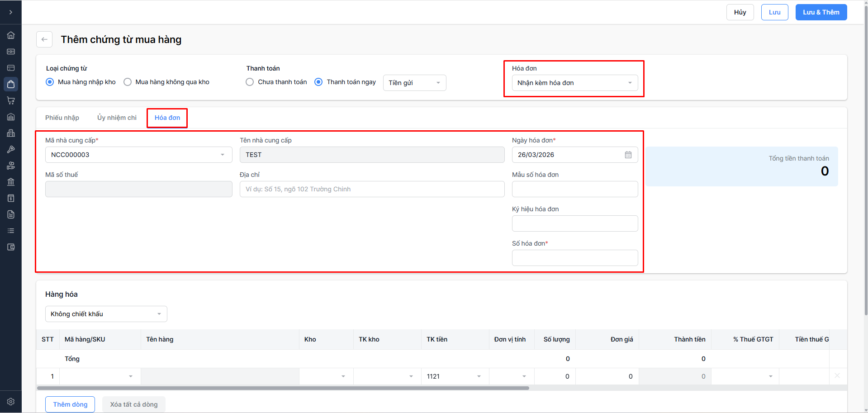Click the horizontal table scrollbar
Screen dimensions: 868x413
(283, 388)
